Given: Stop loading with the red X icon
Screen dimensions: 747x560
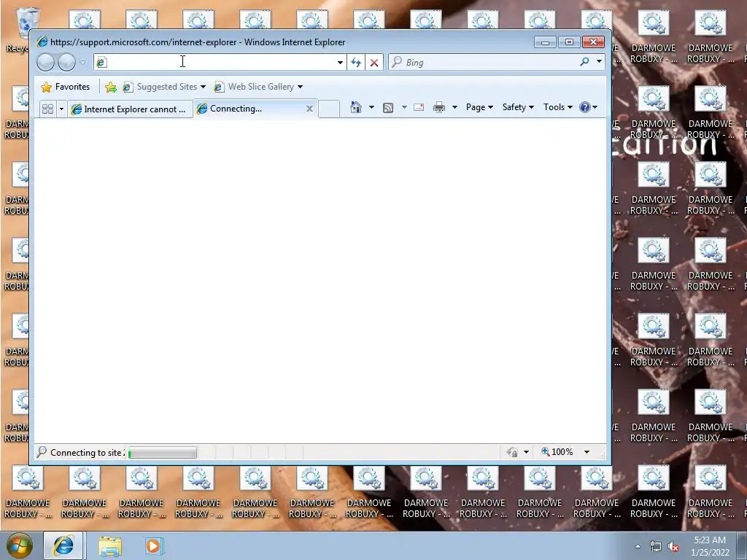Looking at the screenshot, I should 374,63.
